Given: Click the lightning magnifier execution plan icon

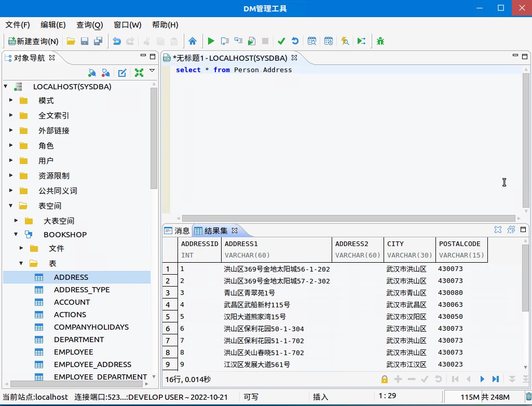Looking at the screenshot, I should [x=345, y=42].
